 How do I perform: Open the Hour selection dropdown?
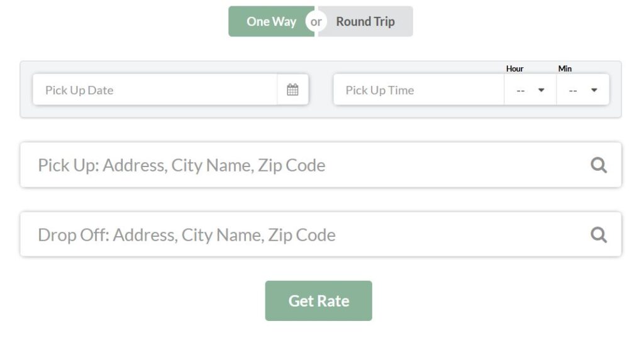530,90
